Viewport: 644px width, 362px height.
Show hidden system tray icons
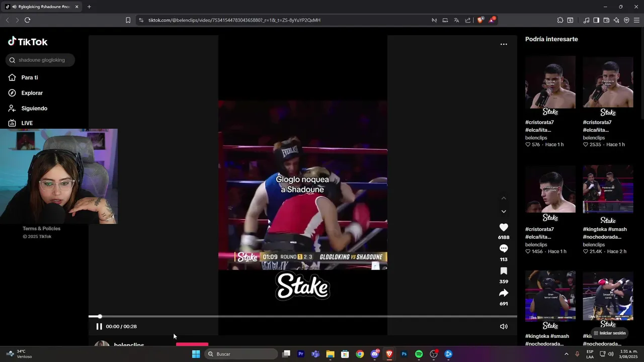(x=567, y=354)
